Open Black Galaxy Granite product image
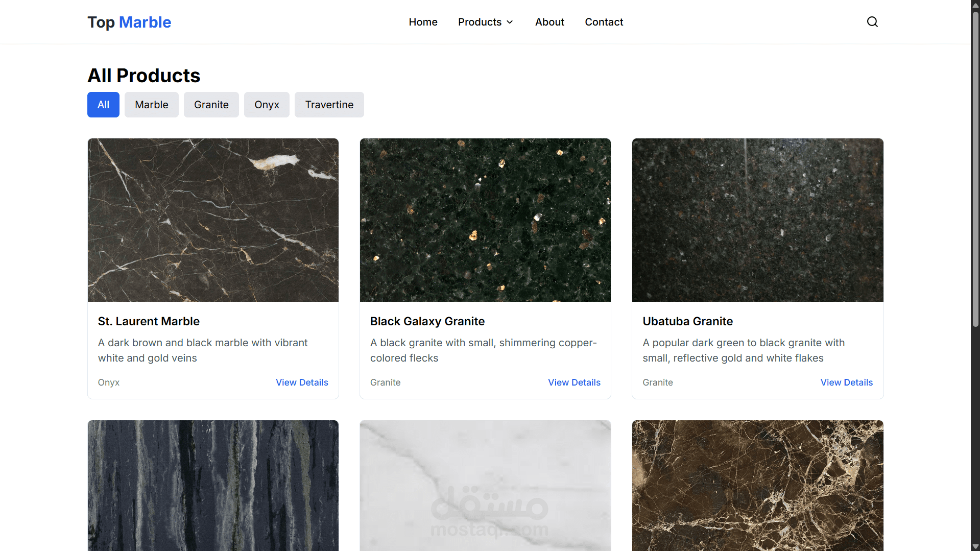980x551 pixels. pos(485,220)
